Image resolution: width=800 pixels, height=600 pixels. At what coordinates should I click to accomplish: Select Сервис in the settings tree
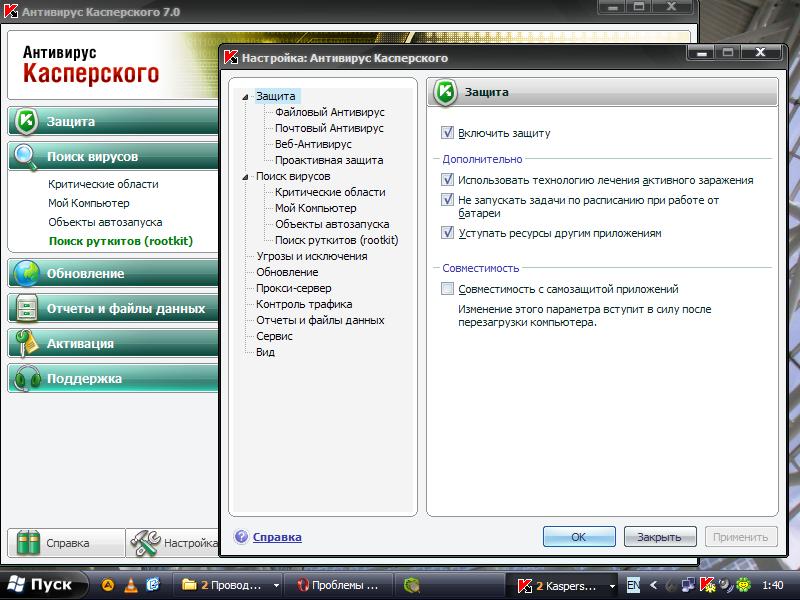coord(274,336)
